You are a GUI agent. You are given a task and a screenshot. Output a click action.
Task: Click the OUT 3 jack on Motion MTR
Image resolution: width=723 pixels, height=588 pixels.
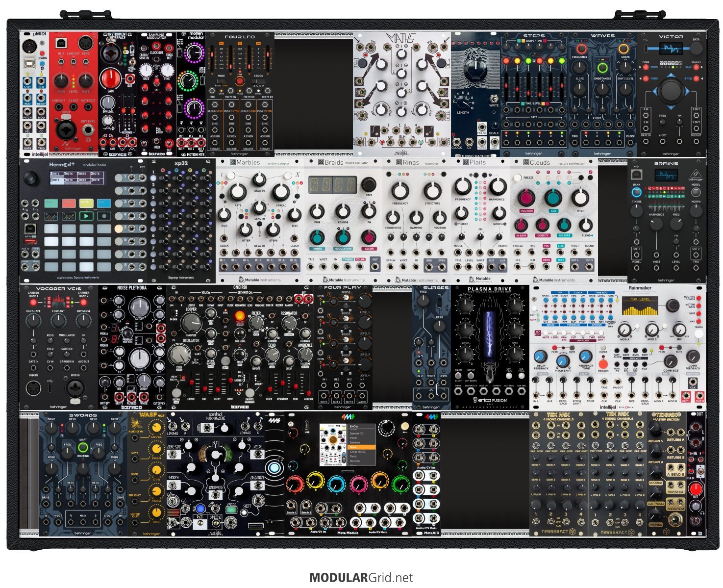tap(200, 142)
